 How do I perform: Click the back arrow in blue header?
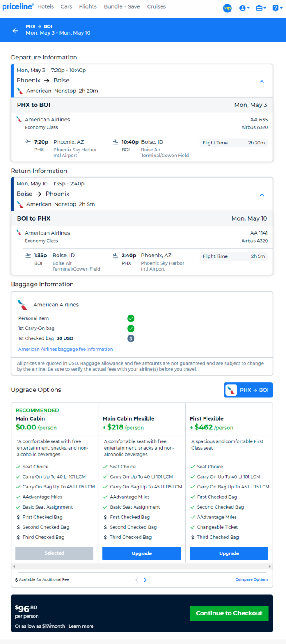click(15, 31)
